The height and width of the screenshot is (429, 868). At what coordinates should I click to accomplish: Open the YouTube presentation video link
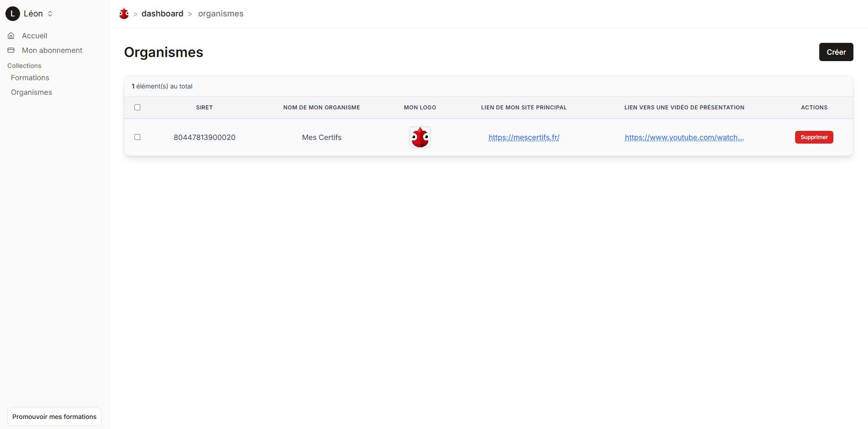click(684, 137)
